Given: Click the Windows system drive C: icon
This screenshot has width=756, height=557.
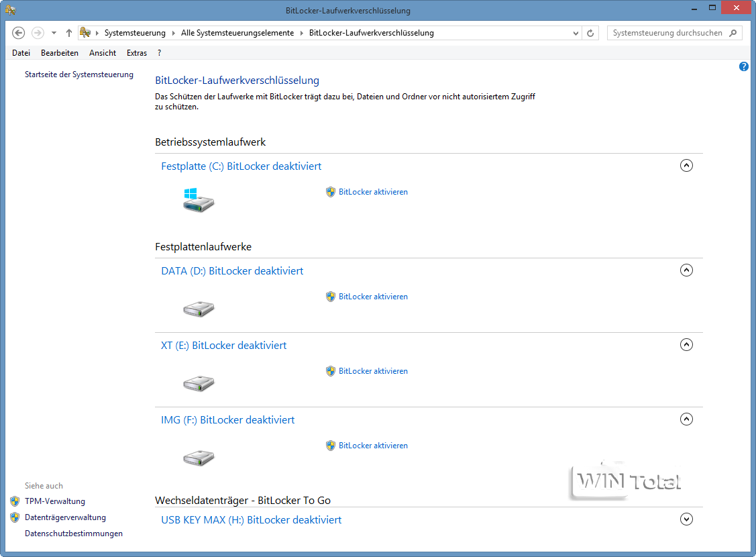Looking at the screenshot, I should 198,200.
